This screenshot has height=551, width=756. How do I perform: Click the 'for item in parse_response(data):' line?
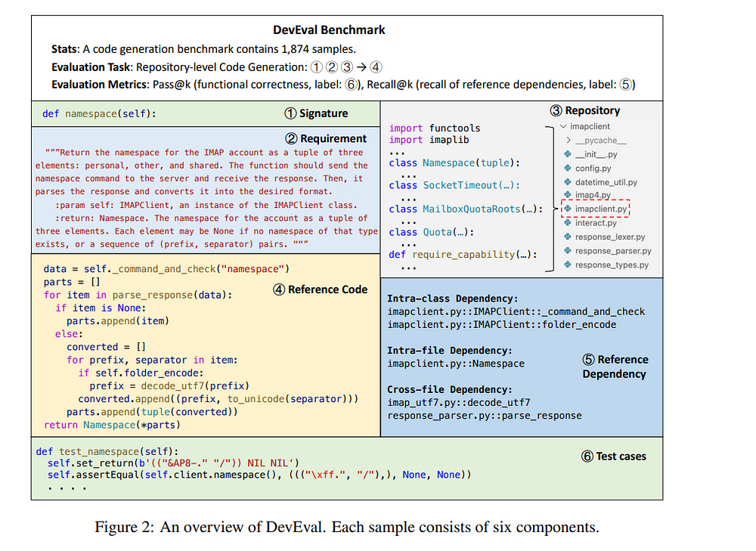[x=138, y=295]
